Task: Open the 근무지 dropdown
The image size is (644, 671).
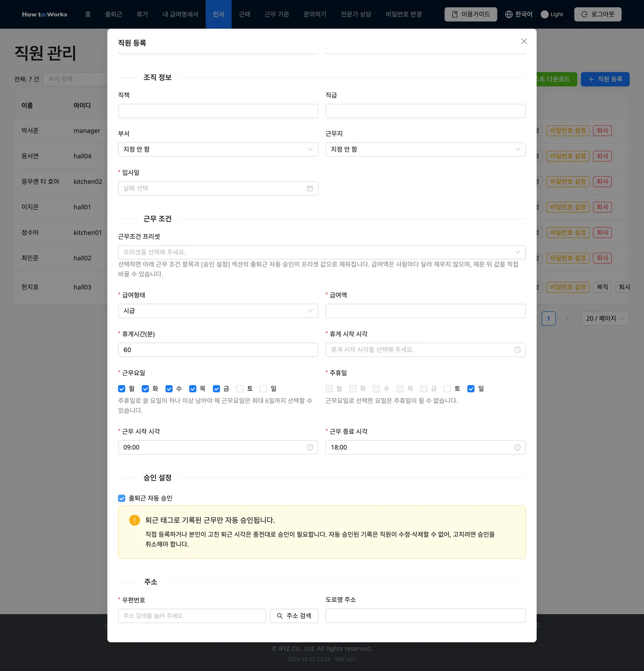Action: 425,149
